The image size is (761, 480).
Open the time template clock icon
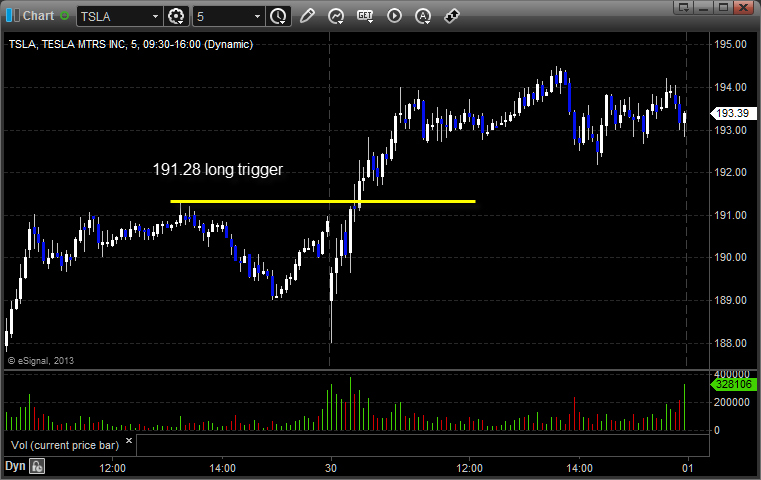[x=279, y=17]
